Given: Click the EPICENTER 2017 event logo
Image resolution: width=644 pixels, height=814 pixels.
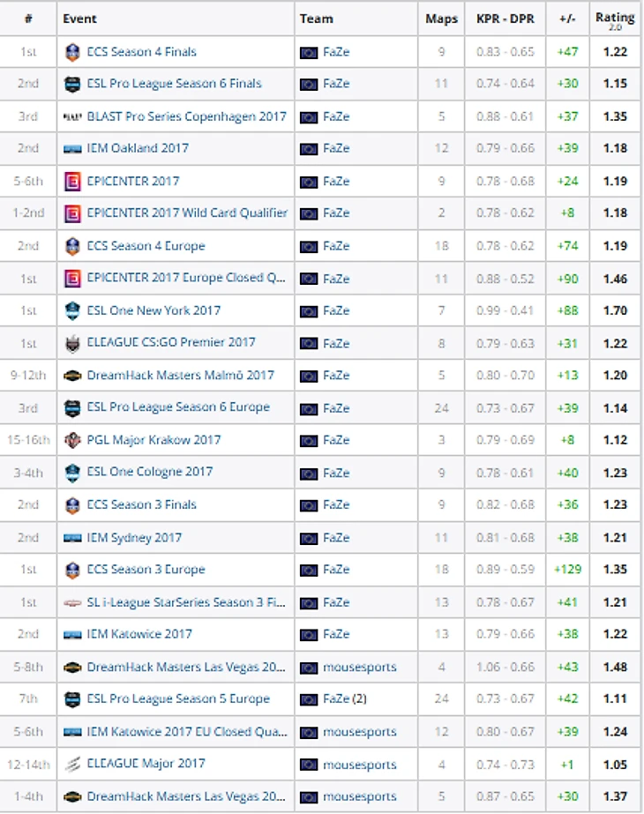Looking at the screenshot, I should click(72, 181).
